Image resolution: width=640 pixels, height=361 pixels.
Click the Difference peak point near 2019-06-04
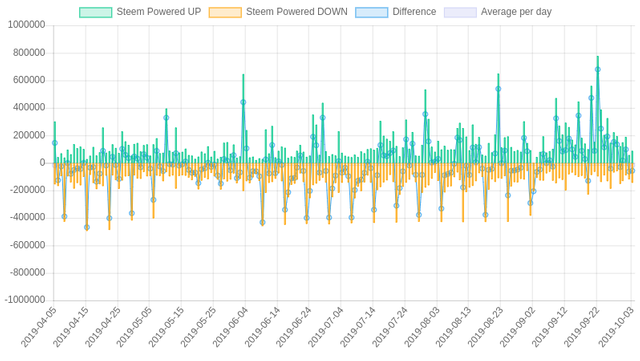243,102
